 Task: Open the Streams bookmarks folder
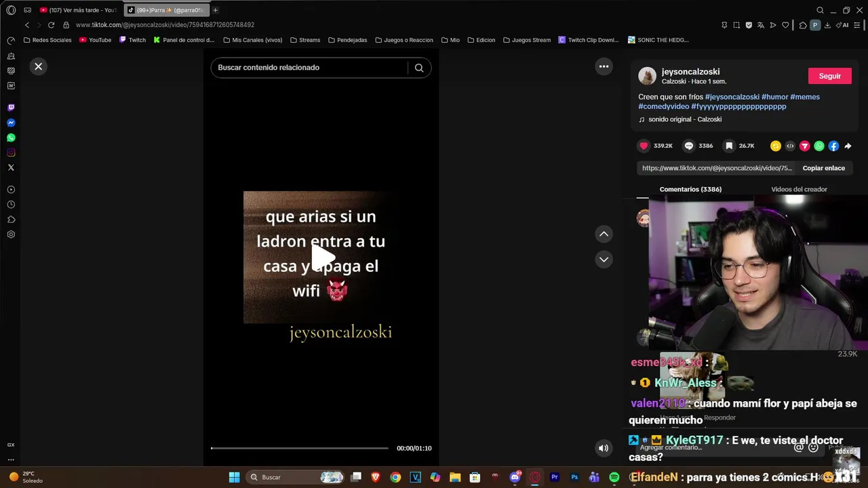coord(305,40)
